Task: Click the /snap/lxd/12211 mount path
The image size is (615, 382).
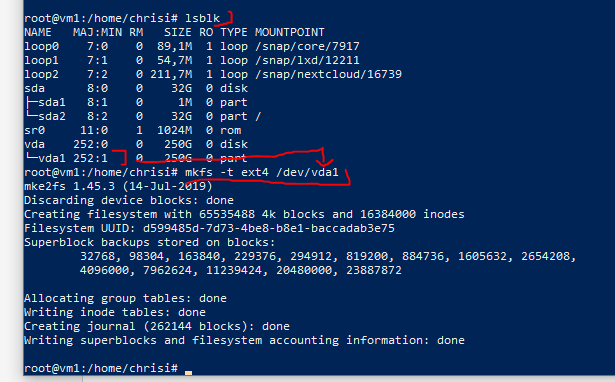Action: (x=307, y=60)
